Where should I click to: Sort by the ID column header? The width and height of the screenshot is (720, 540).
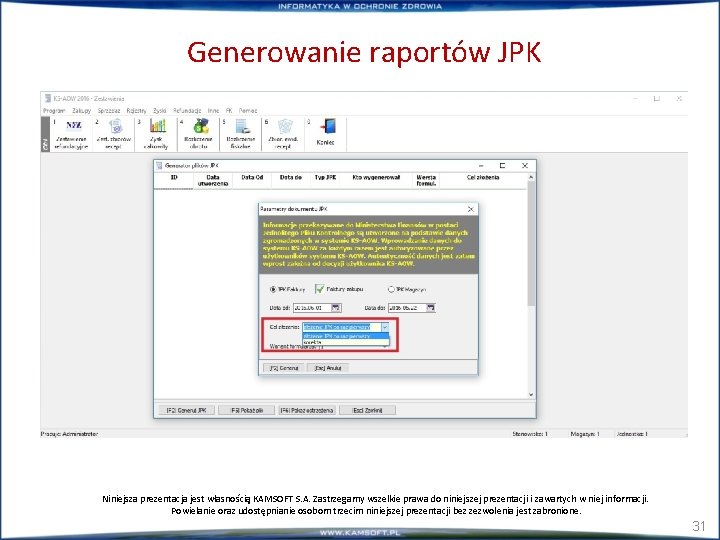click(174, 180)
